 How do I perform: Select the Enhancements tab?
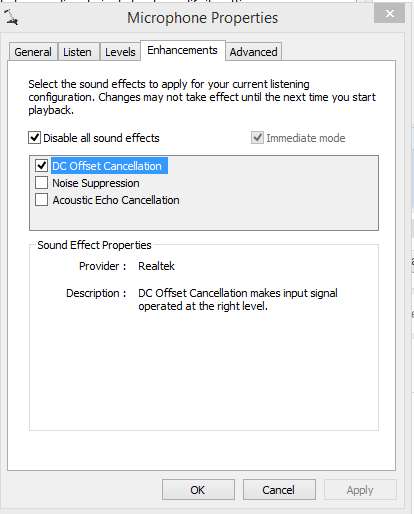click(183, 50)
